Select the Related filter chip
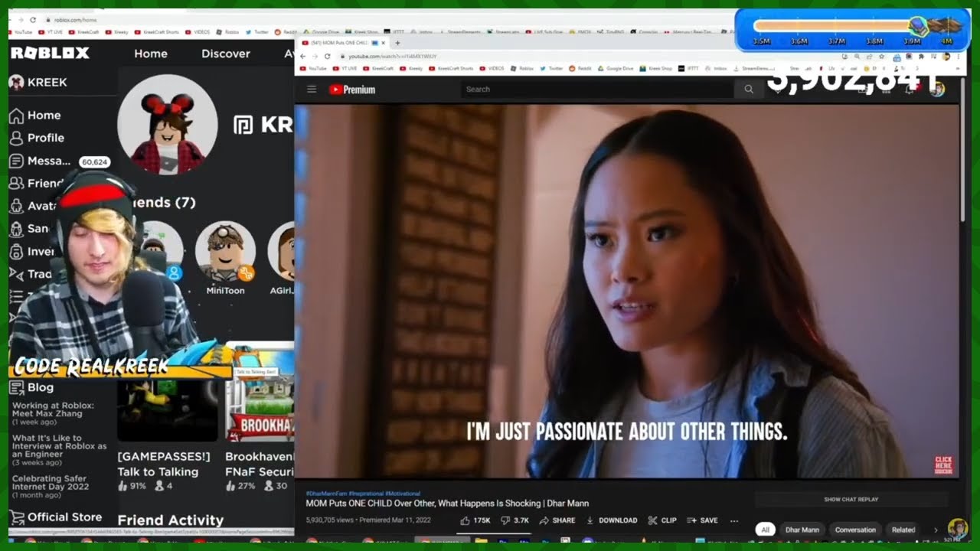 (x=903, y=530)
